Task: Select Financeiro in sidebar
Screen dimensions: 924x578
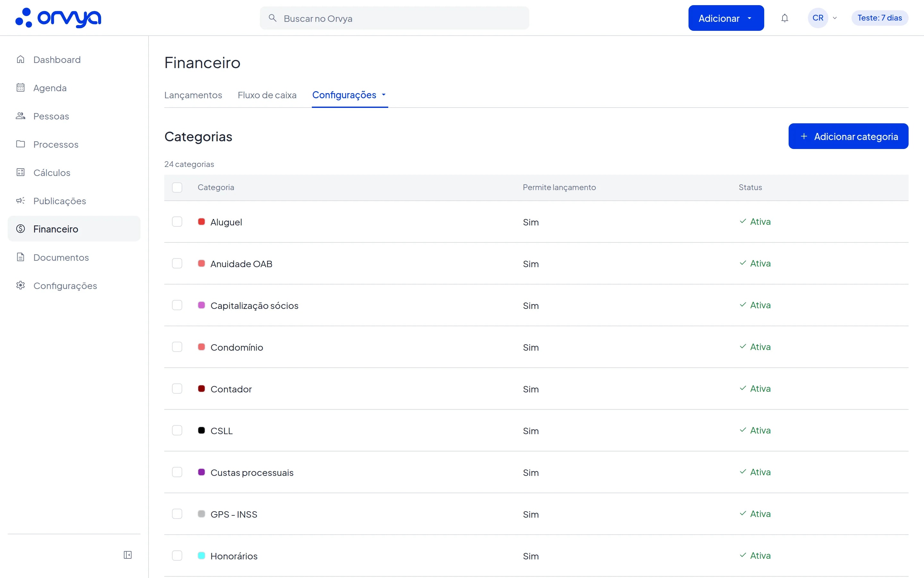Action: (x=74, y=229)
